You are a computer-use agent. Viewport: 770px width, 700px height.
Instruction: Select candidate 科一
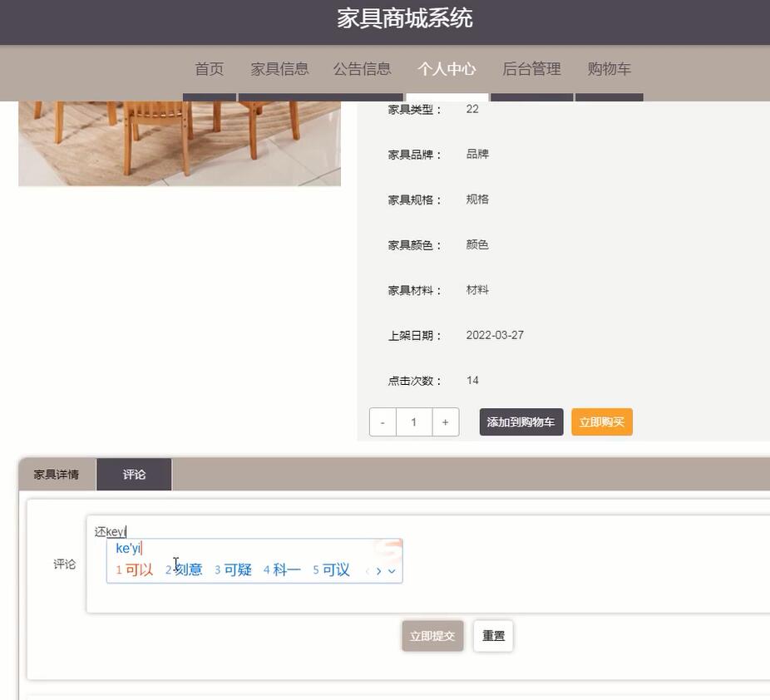(280, 569)
